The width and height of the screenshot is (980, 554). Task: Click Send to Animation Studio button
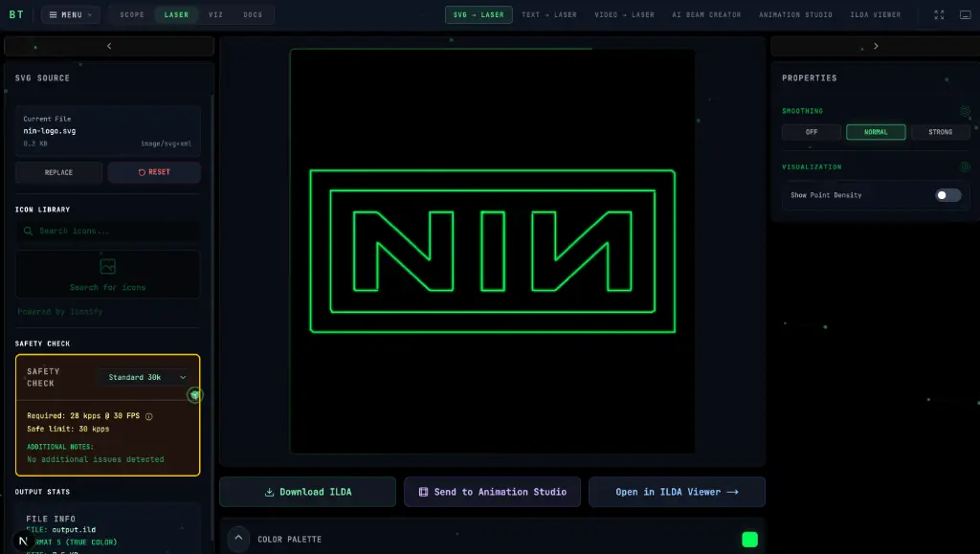coord(493,492)
